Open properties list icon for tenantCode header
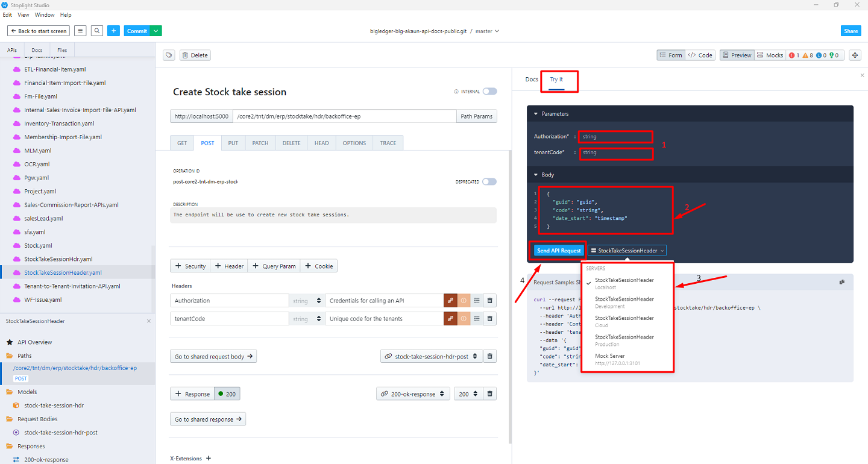Screen dimensions: 868x464 [x=477, y=319]
